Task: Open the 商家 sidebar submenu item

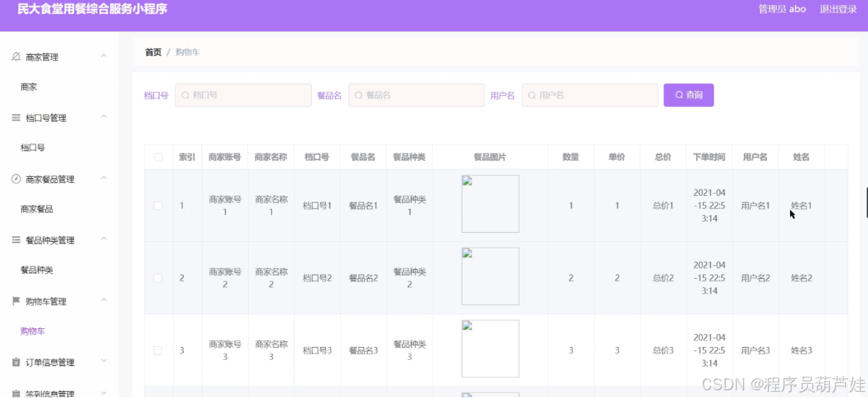Action: (29, 87)
